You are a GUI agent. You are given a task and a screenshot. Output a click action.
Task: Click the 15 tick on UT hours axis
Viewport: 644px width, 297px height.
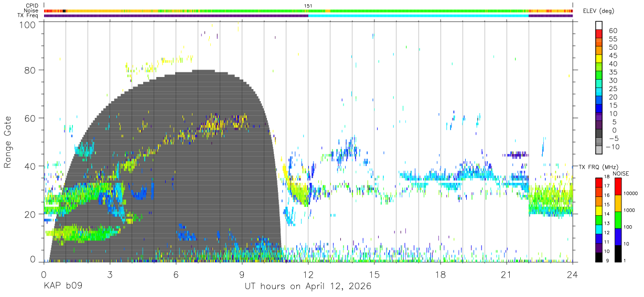pos(374,274)
